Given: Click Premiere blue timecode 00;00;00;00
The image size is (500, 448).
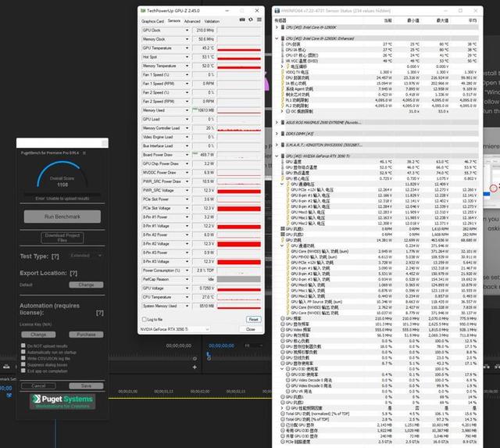Looking at the screenshot, I should [221, 346].
